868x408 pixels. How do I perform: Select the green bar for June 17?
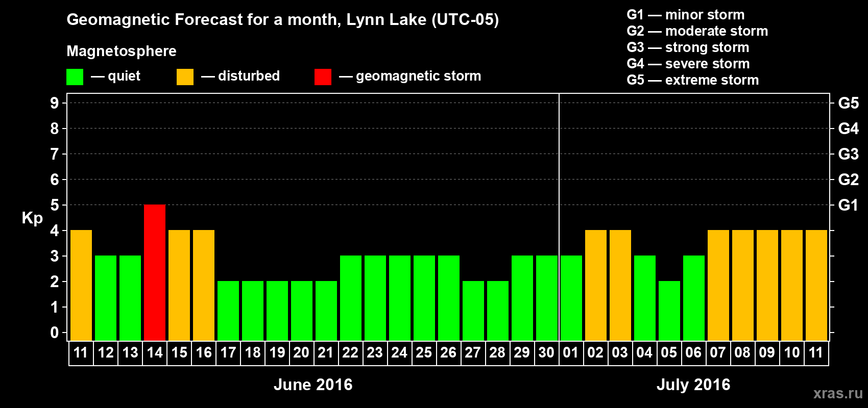(x=228, y=311)
